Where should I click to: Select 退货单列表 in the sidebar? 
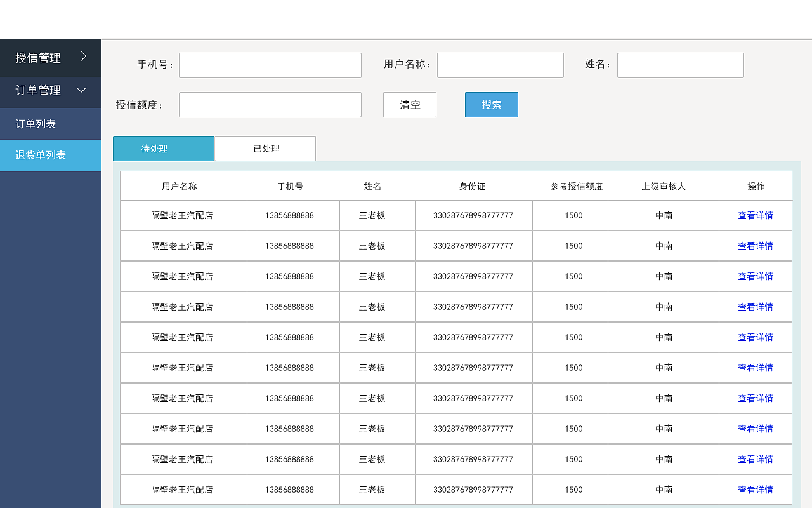coord(51,156)
